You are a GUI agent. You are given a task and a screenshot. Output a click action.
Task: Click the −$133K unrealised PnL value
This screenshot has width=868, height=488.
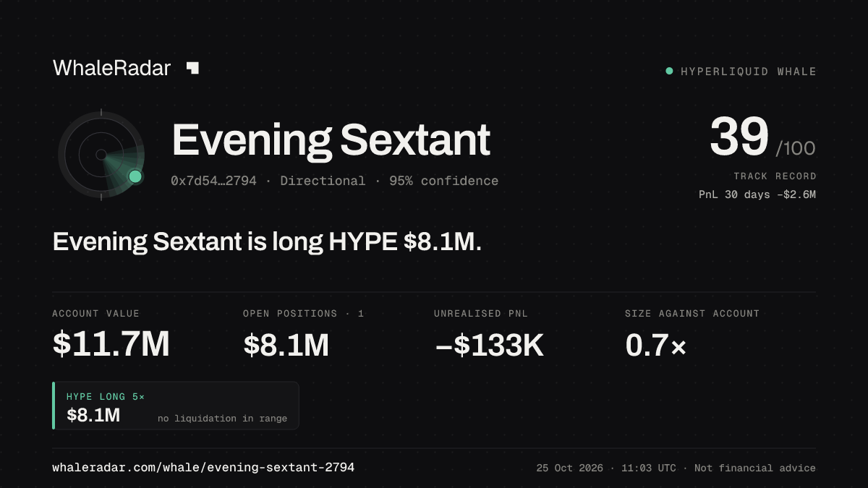pyautogui.click(x=489, y=345)
